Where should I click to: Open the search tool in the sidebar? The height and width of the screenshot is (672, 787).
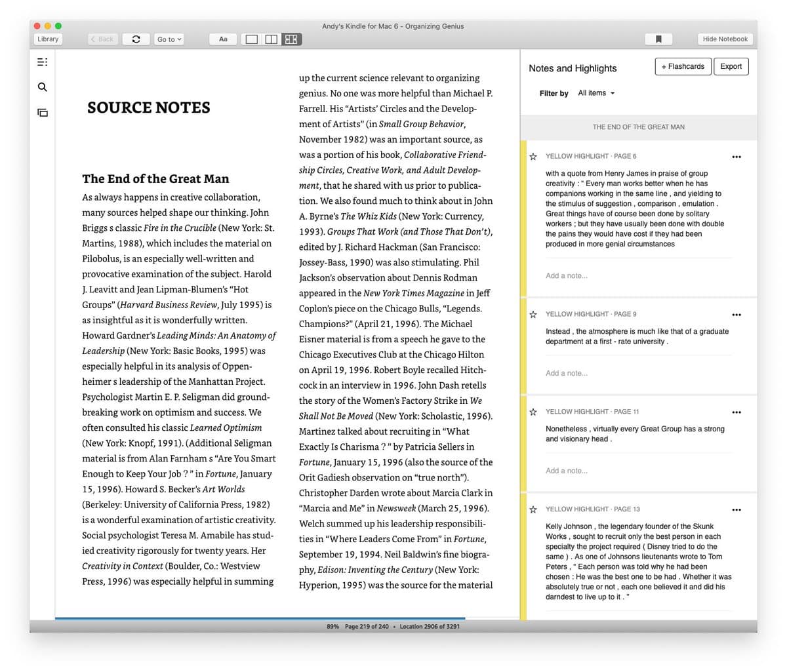point(42,87)
